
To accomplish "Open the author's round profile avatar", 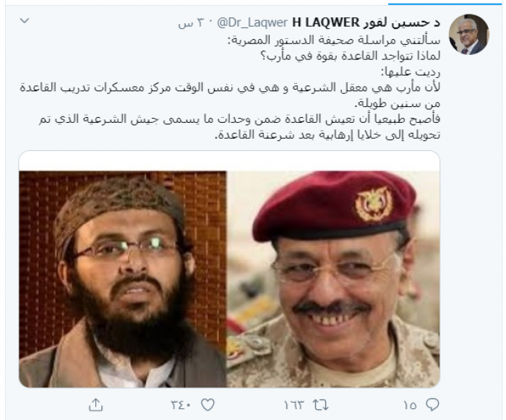I will 469,34.
